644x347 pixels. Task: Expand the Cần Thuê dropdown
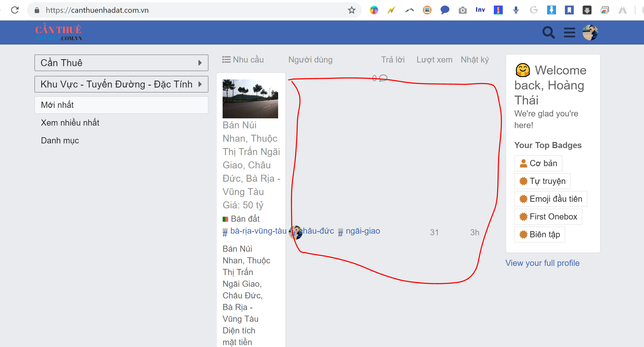coord(121,63)
